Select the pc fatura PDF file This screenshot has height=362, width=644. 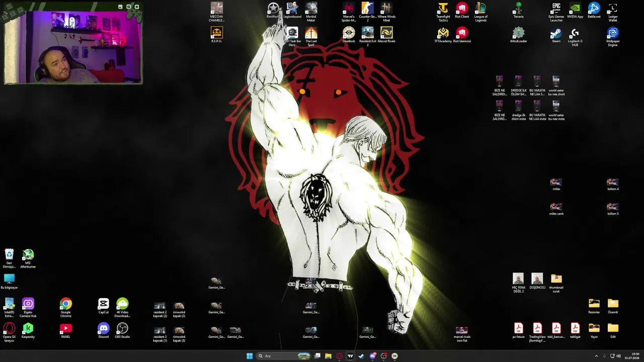(x=518, y=330)
